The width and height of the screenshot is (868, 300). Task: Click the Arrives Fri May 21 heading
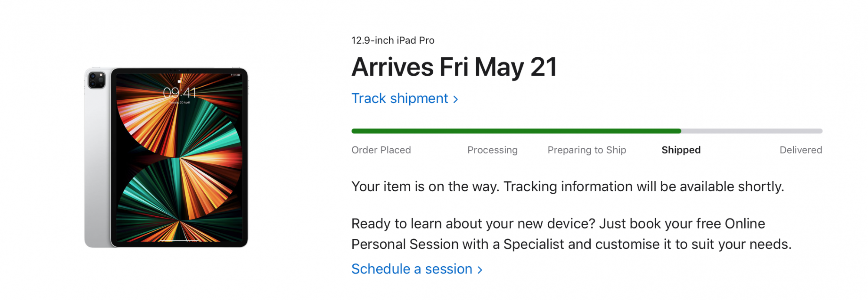pyautogui.click(x=454, y=67)
